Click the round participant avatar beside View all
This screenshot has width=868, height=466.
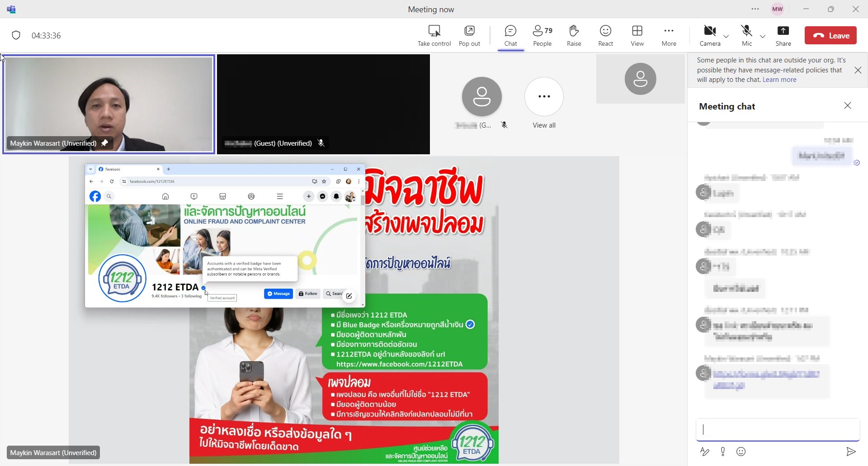[x=482, y=96]
